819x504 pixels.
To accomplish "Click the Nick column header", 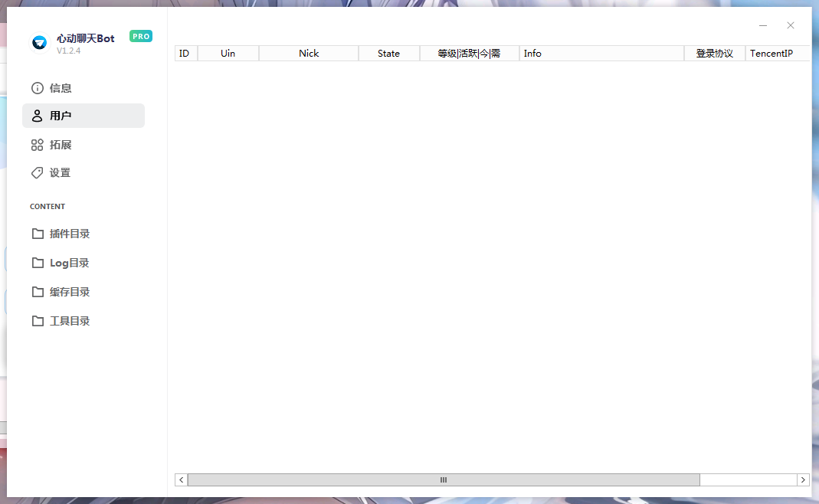I will pos(309,54).
